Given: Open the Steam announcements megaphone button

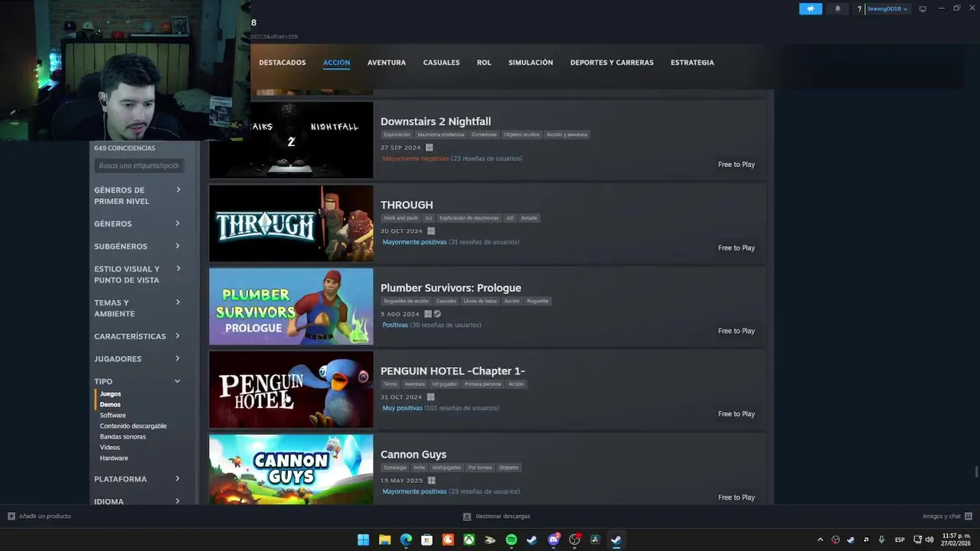Looking at the screenshot, I should point(811,9).
